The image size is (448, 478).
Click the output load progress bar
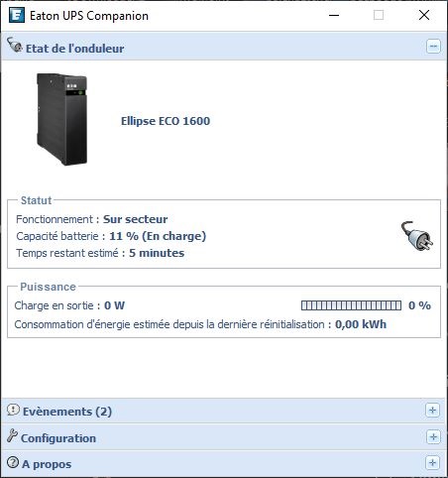[x=351, y=305]
